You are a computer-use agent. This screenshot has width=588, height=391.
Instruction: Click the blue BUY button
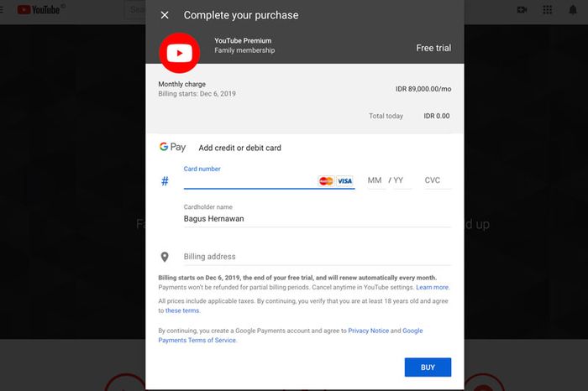pos(428,368)
